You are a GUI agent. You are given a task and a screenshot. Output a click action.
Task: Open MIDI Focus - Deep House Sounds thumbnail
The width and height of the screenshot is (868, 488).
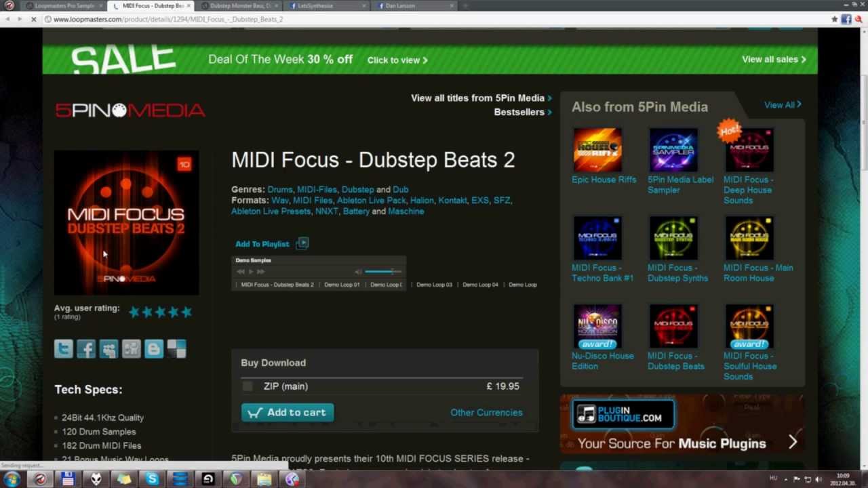click(x=749, y=150)
